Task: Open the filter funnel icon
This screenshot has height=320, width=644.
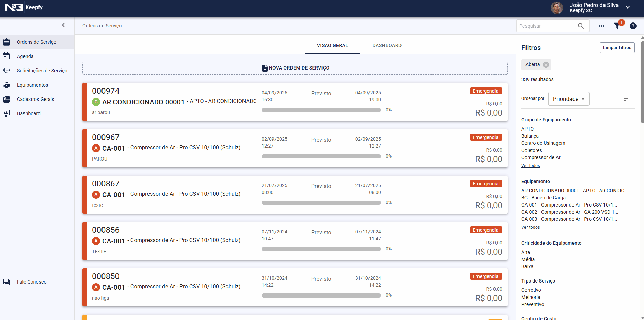Action: pos(617,26)
